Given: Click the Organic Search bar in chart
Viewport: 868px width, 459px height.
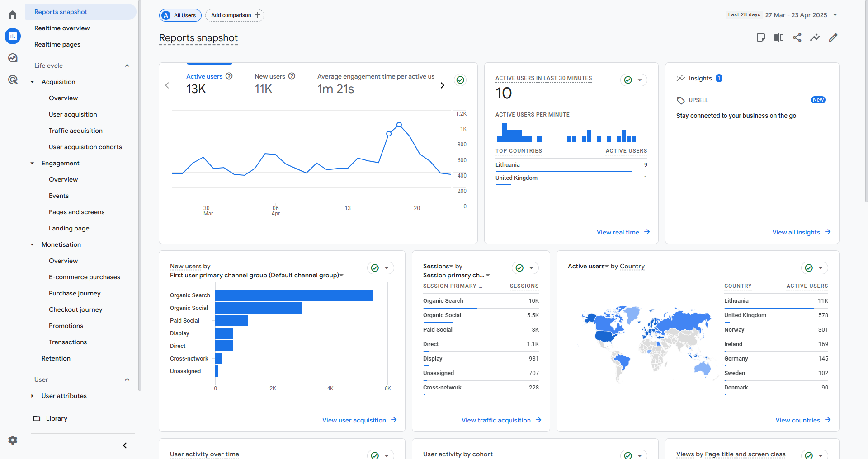Looking at the screenshot, I should coord(293,295).
